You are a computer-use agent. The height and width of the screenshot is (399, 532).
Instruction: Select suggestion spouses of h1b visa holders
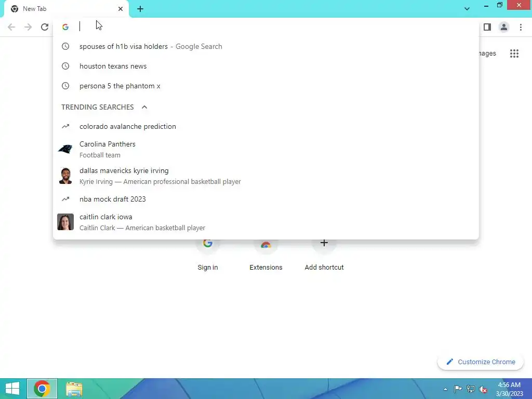[x=266, y=46]
